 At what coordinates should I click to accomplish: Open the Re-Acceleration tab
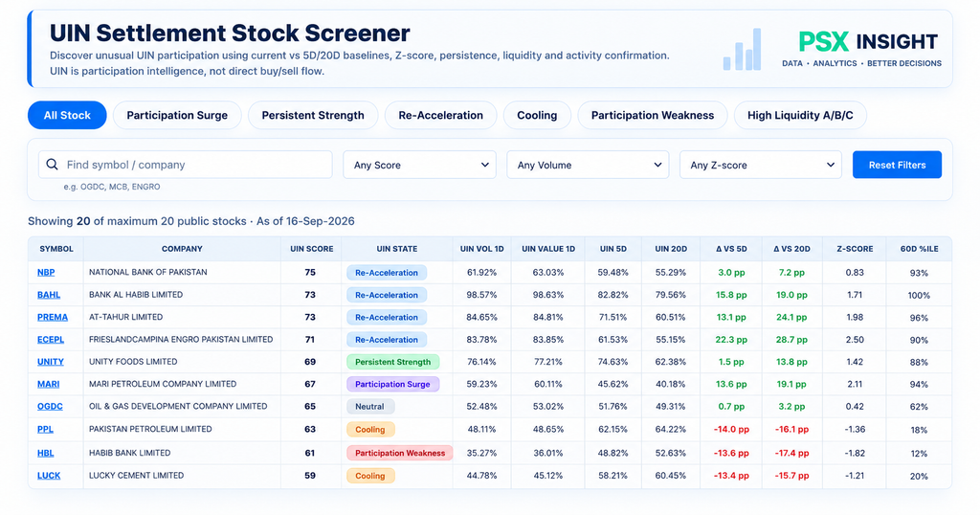pos(440,115)
